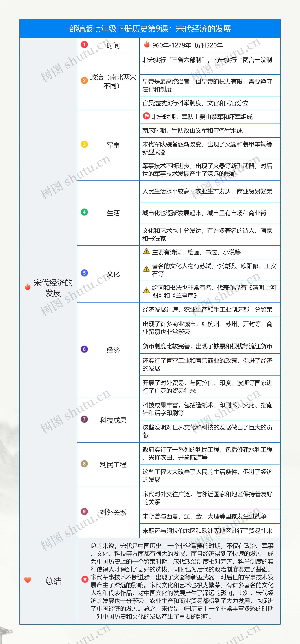Select the 文化 category label

click(x=113, y=274)
